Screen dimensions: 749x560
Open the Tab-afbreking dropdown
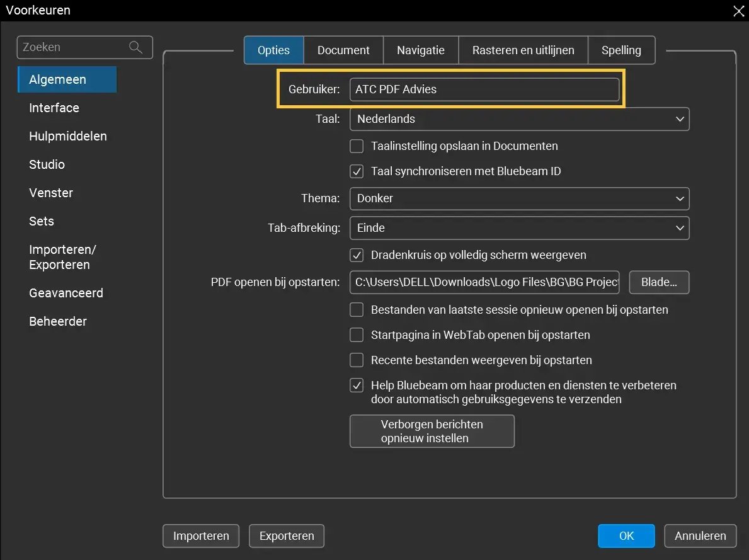[519, 228]
